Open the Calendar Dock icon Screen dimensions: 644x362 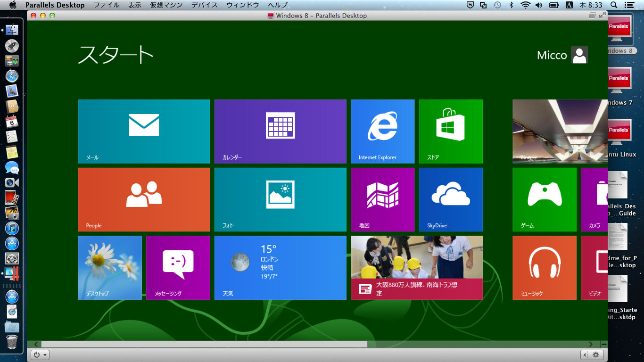point(12,122)
